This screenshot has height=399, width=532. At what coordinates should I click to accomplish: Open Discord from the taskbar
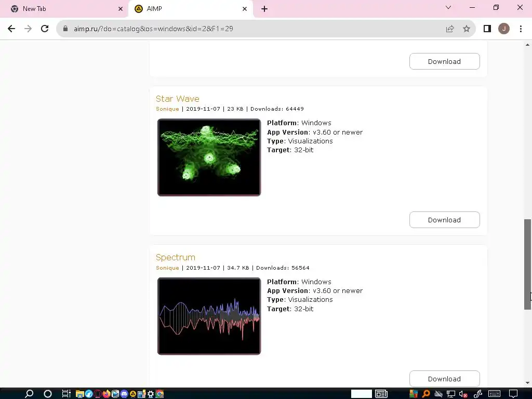pyautogui.click(x=124, y=394)
